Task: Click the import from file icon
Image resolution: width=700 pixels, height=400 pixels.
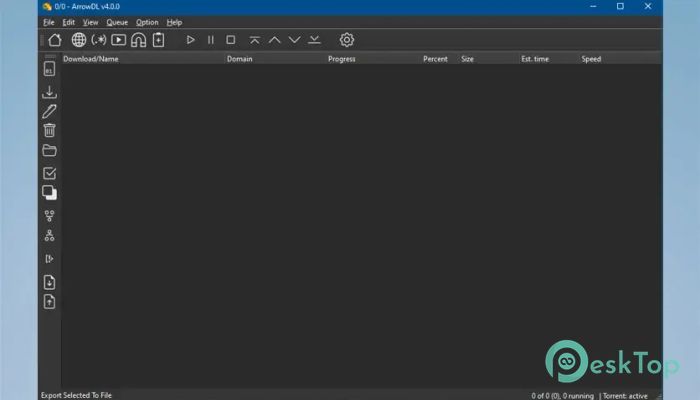Action: pos(50,282)
